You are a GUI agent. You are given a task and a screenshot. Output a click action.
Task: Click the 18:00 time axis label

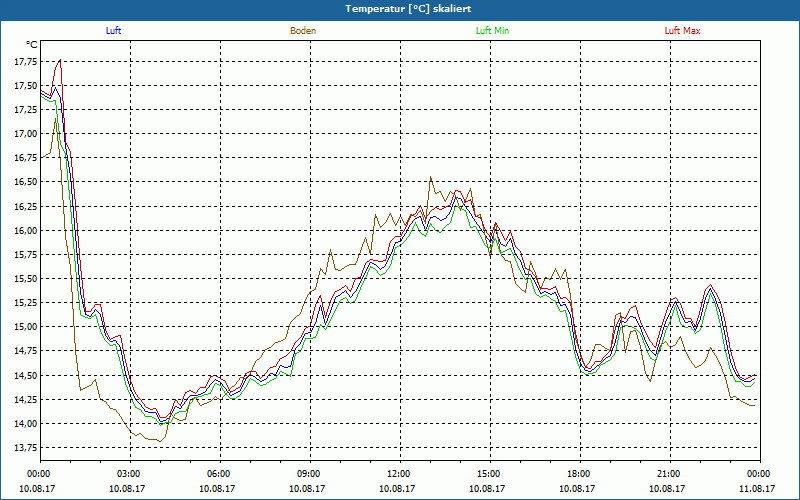[581, 473]
